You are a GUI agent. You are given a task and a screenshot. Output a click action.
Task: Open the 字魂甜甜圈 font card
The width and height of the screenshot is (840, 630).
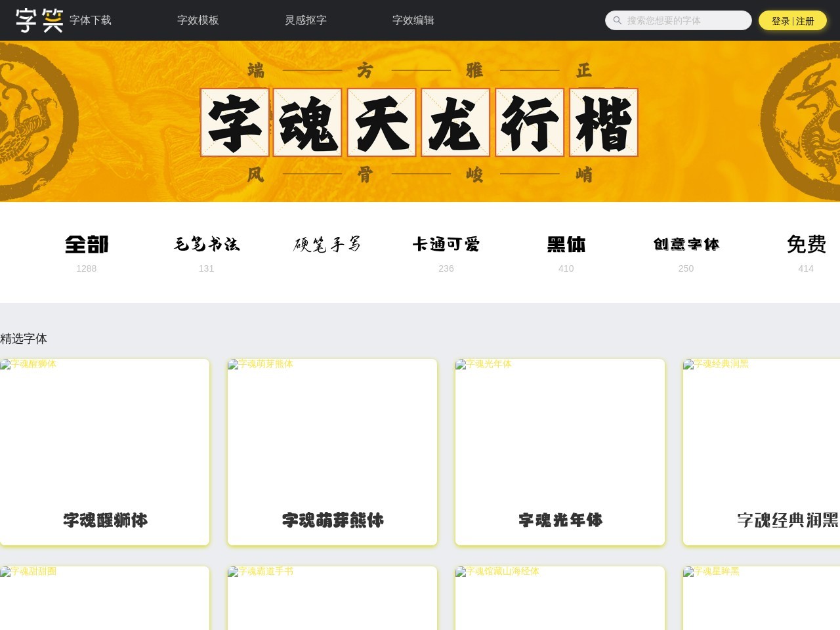click(x=105, y=598)
